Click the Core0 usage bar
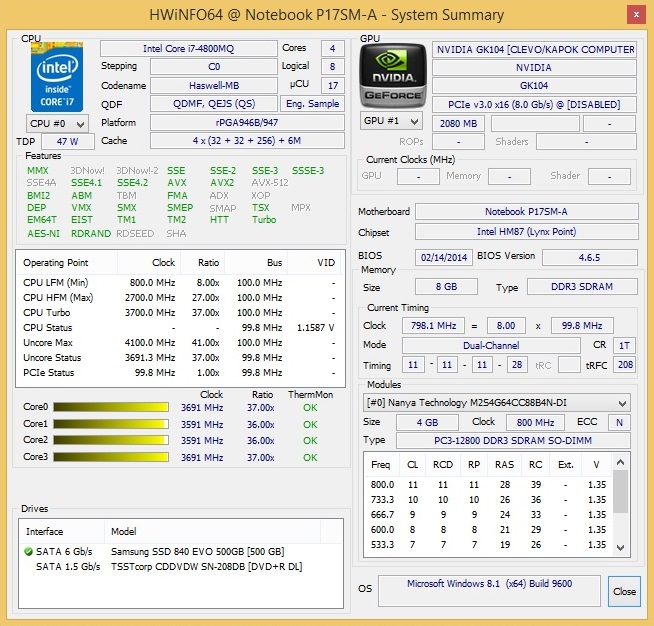Screen dimensions: 654x626 [x=111, y=407]
